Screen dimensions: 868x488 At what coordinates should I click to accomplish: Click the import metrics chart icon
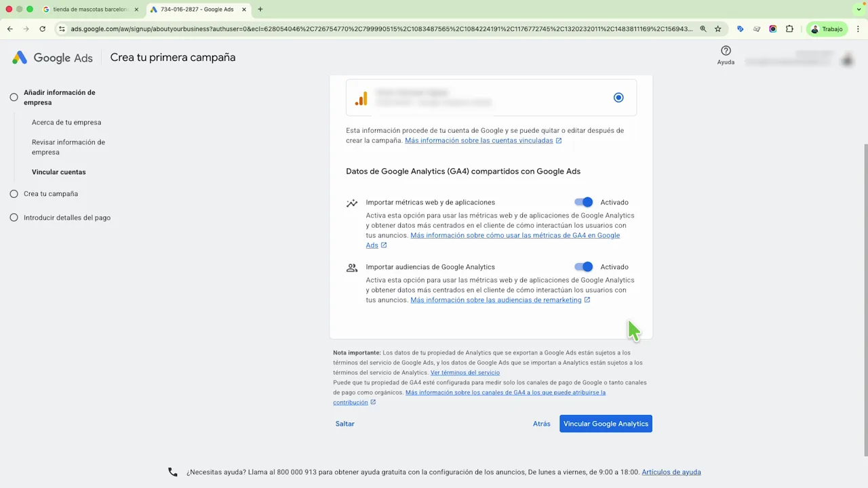click(x=352, y=203)
